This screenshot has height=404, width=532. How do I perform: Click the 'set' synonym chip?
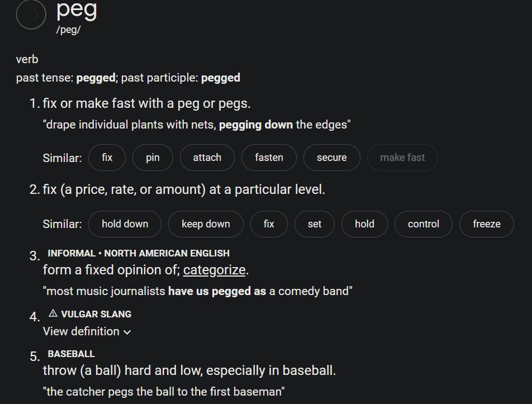[x=315, y=224]
